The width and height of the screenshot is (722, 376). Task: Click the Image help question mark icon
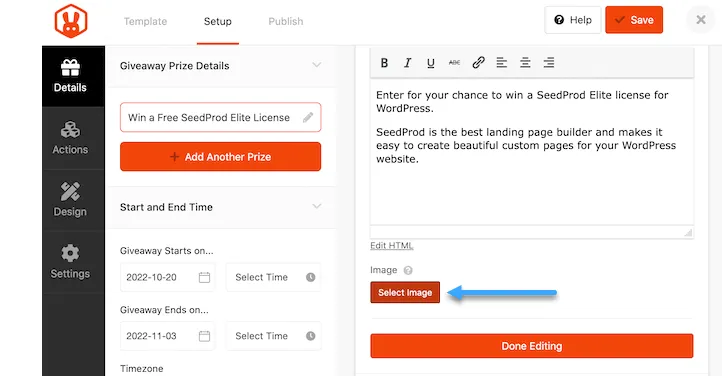(x=408, y=270)
